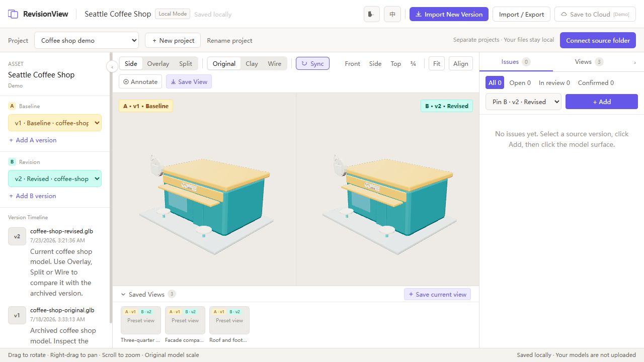Open the Views tab

point(589,62)
